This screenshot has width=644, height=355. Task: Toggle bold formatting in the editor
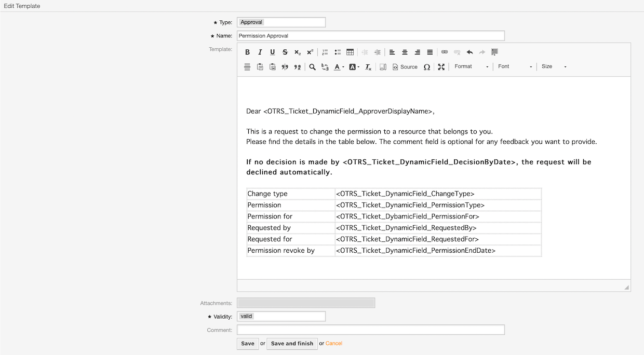[248, 52]
